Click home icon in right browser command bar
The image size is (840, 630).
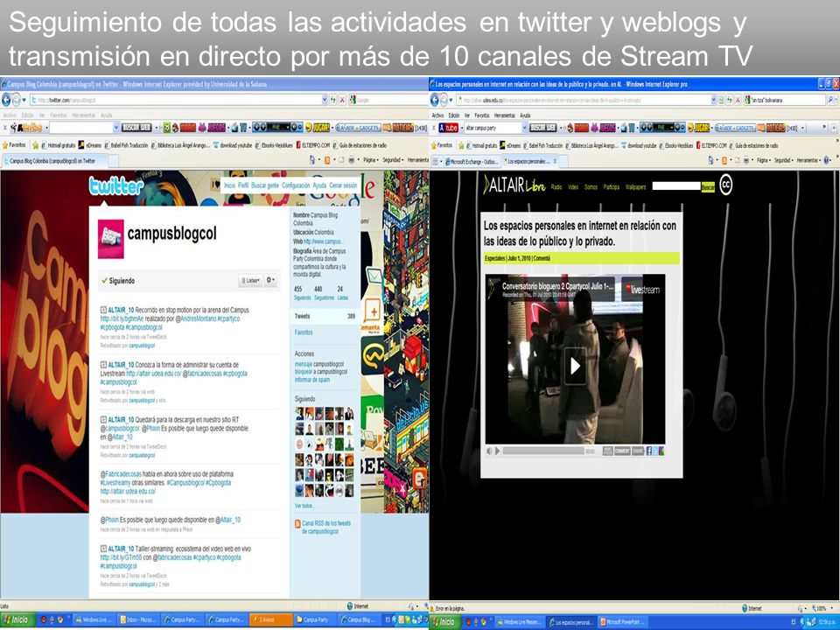point(711,159)
